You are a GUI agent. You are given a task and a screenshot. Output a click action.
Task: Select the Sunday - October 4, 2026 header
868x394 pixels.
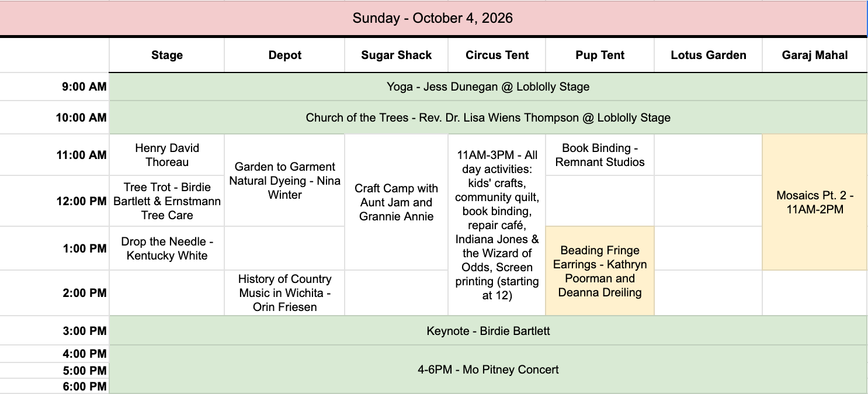[433, 18]
